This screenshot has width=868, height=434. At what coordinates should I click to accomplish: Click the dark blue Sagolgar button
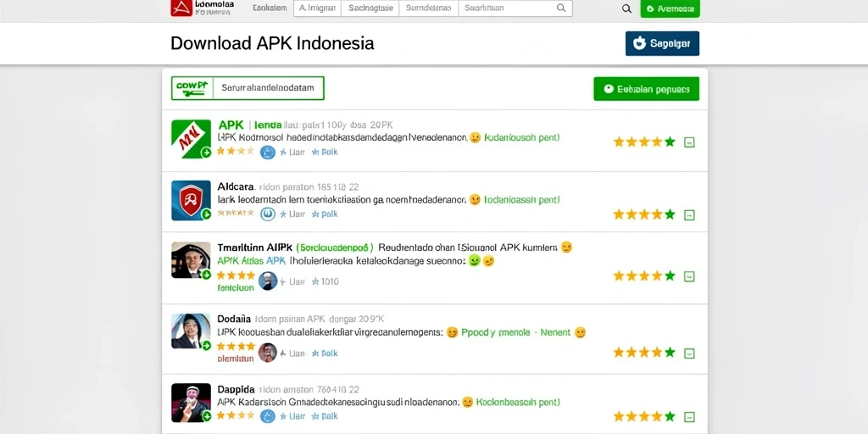(662, 43)
